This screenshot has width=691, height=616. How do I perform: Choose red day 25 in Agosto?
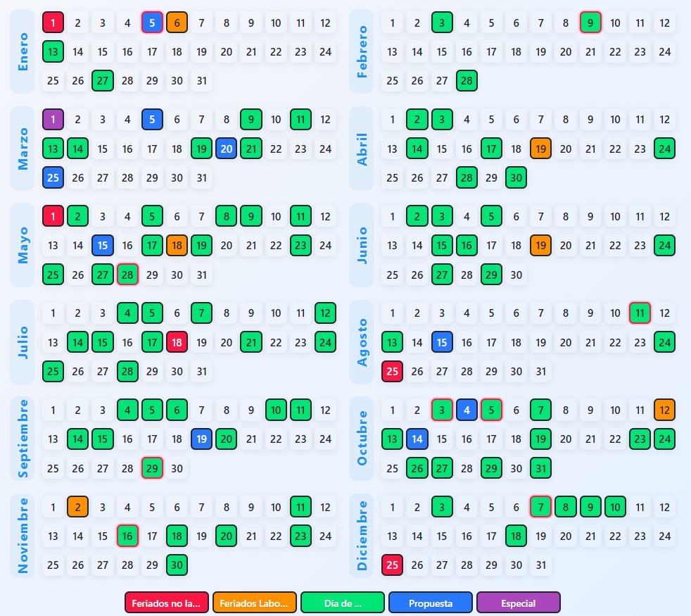point(392,371)
